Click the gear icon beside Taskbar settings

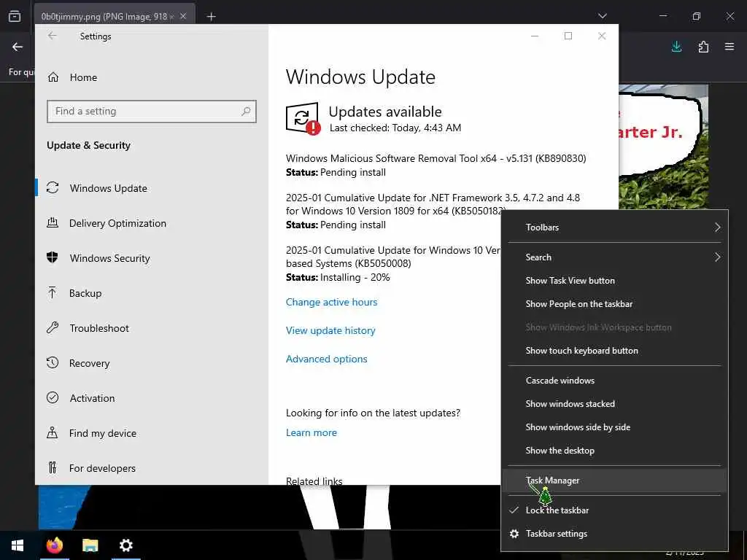[x=514, y=534]
